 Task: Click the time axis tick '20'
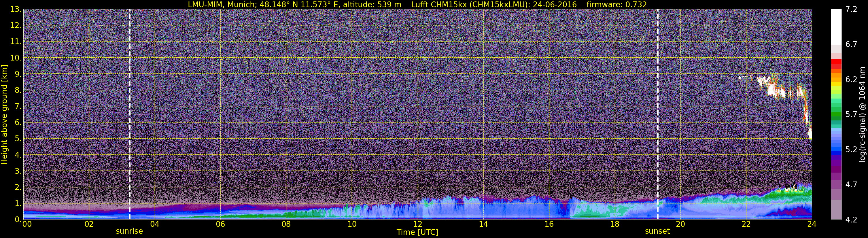680,224
